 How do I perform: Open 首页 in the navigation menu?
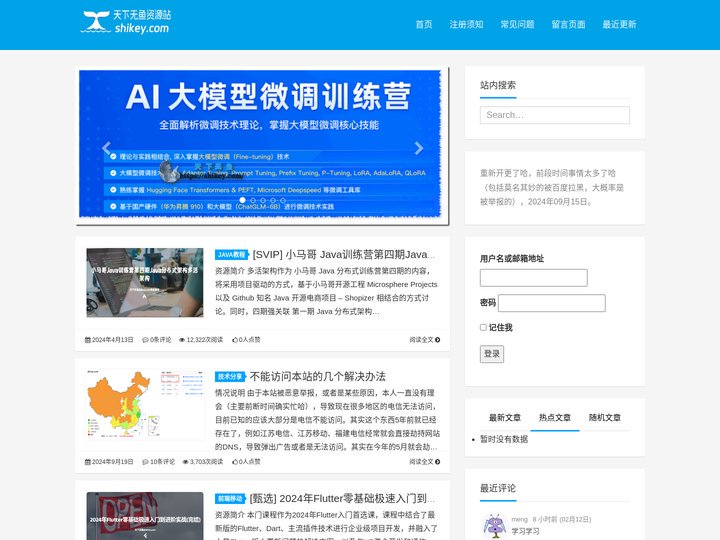coord(424,24)
